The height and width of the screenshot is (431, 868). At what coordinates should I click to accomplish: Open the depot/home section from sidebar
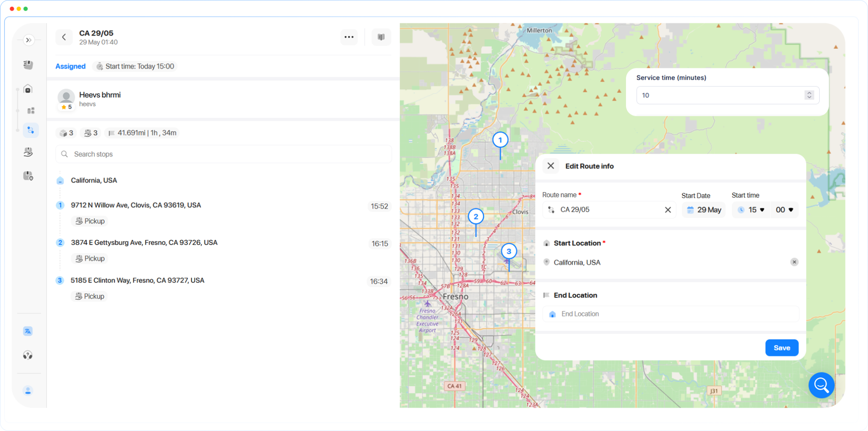(28, 89)
